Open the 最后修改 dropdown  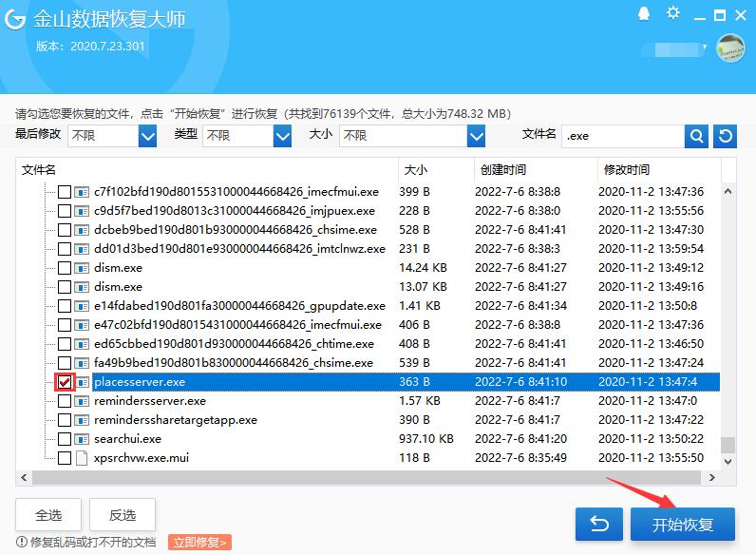pos(147,136)
